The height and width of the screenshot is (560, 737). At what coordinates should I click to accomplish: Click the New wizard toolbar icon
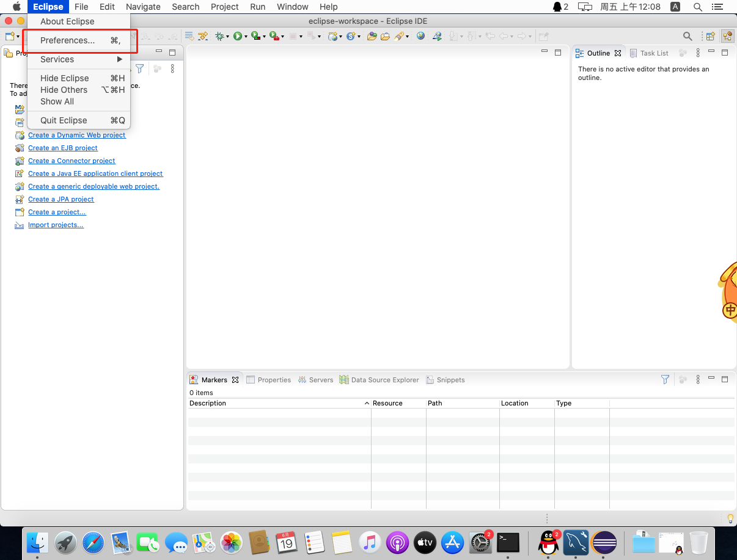(x=9, y=37)
